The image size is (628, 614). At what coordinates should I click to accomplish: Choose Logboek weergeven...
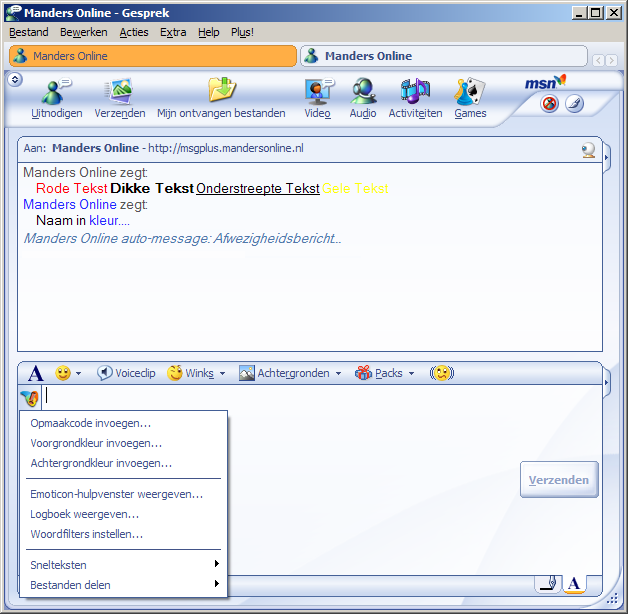pos(124,514)
